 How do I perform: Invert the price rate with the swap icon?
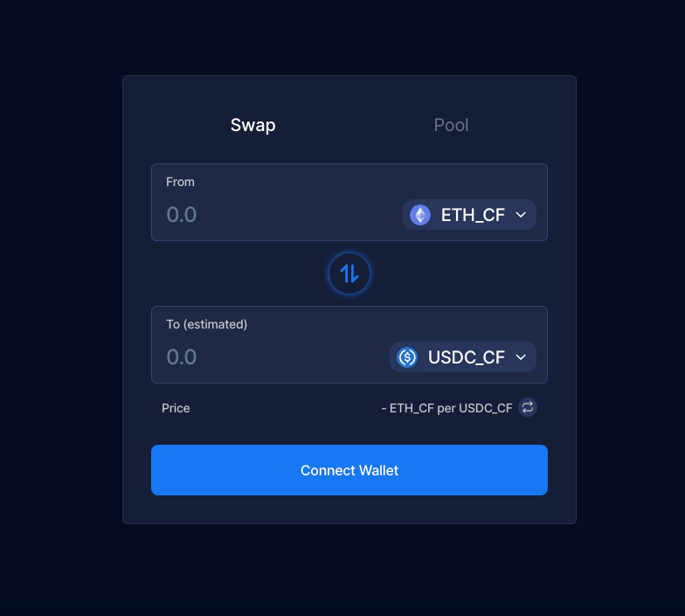point(527,407)
